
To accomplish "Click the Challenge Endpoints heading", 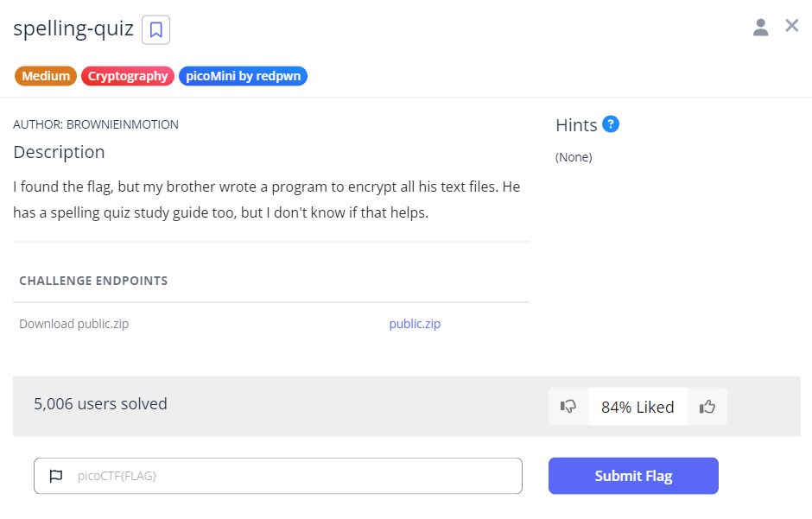I will pyautogui.click(x=93, y=281).
